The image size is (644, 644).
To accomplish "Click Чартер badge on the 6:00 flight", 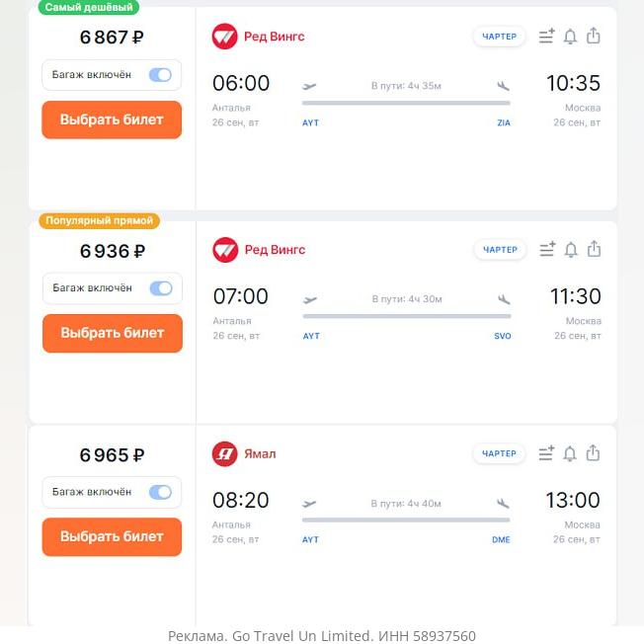I will [499, 37].
